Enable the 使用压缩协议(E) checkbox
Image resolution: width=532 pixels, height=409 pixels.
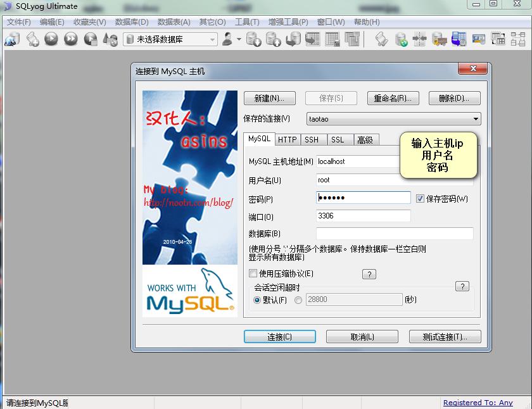tap(253, 273)
